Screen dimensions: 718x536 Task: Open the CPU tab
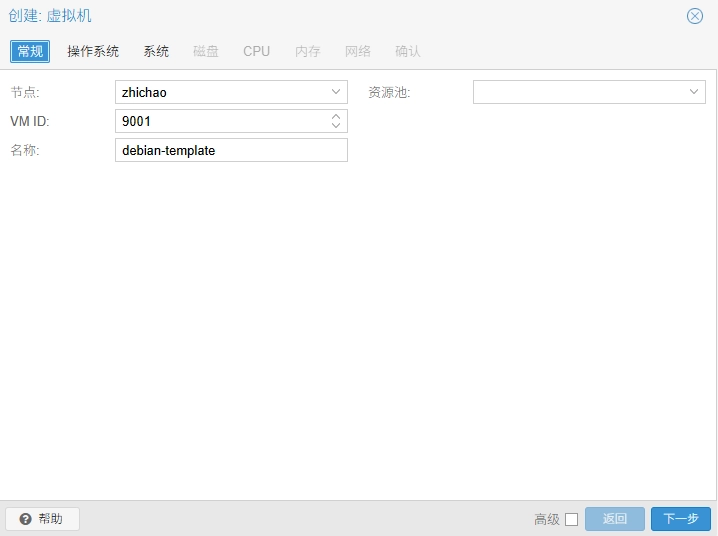point(256,51)
